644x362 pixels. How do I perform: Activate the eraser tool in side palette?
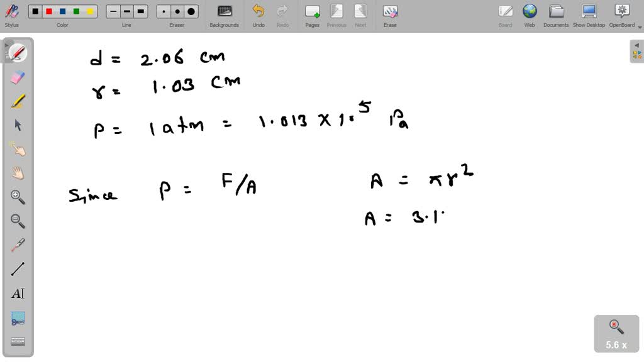tap(18, 77)
